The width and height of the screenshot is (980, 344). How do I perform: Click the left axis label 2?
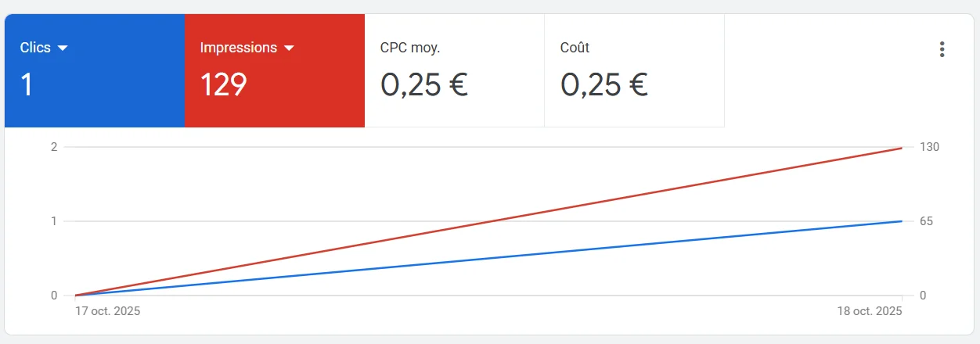tap(54, 147)
